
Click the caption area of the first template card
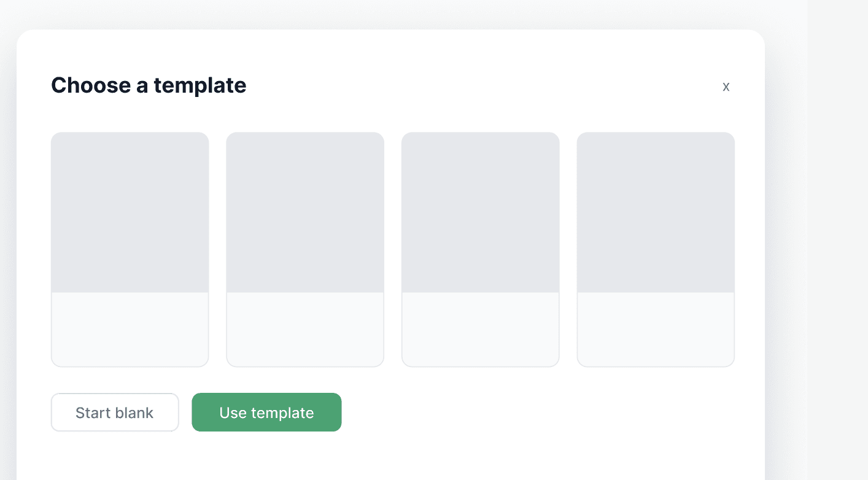coord(130,330)
